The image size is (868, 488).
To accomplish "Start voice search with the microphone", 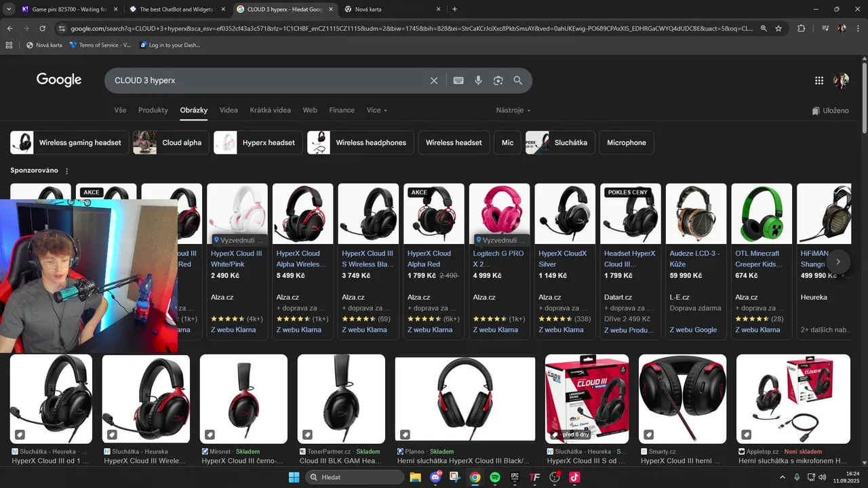I will pos(478,81).
